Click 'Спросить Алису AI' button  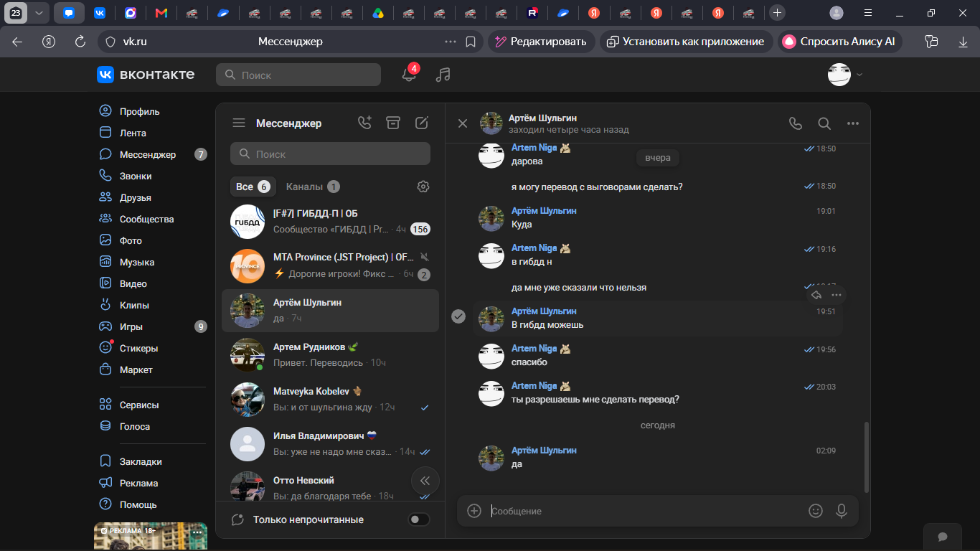coord(840,42)
